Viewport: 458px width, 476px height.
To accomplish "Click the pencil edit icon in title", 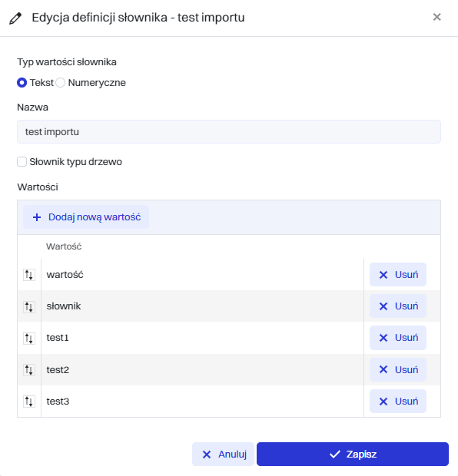I will click(x=15, y=18).
